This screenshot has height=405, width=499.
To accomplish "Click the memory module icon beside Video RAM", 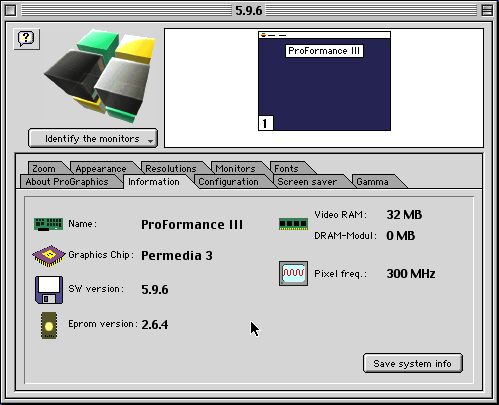I will pos(293,224).
